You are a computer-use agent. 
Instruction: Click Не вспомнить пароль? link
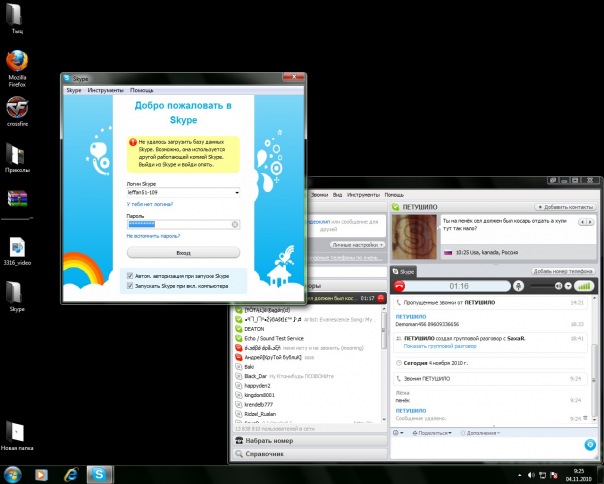point(153,236)
